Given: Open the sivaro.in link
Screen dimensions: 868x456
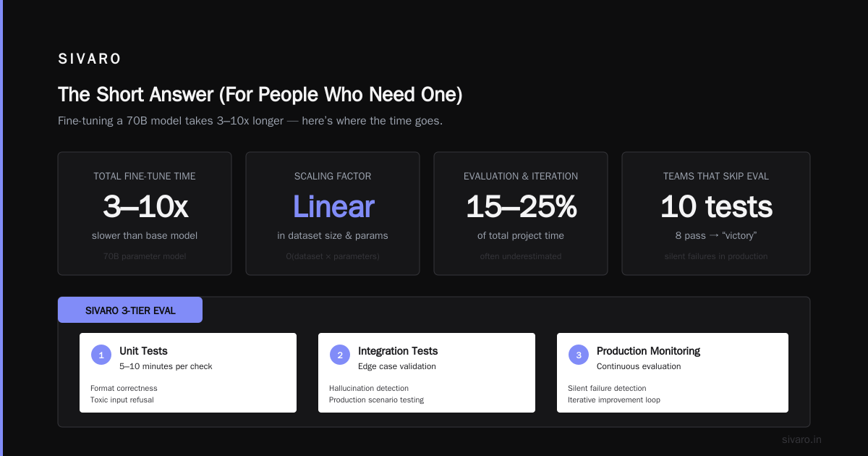Looking at the screenshot, I should pyautogui.click(x=801, y=439).
